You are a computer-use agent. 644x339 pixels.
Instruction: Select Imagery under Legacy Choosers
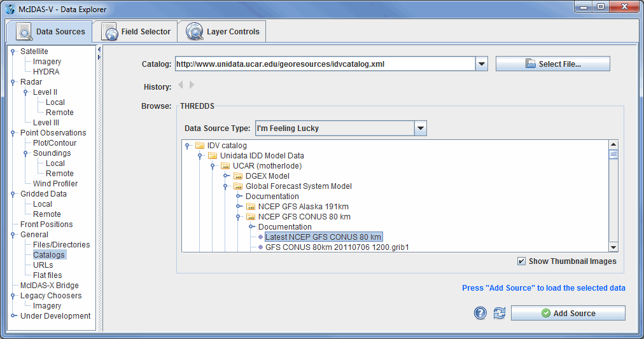click(47, 306)
